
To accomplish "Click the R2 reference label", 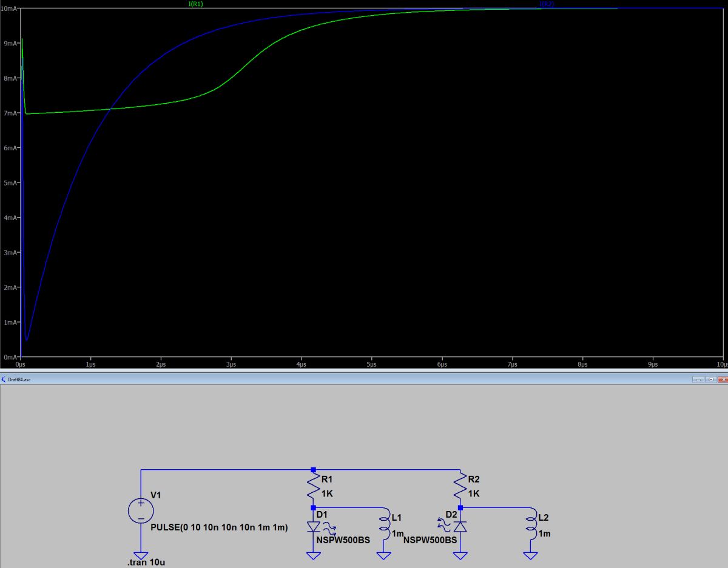I will point(475,479).
